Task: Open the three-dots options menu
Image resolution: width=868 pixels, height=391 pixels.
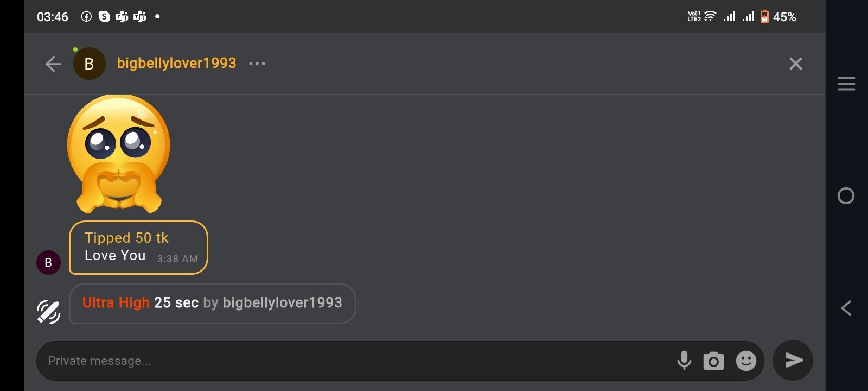Action: [257, 64]
